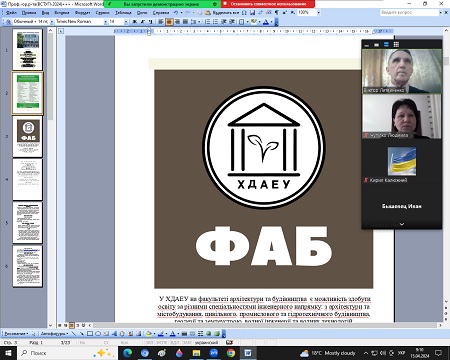The image size is (450, 360).
Task: Select page 3 thumbnail with ФАБ logo
Action: tap(28, 137)
